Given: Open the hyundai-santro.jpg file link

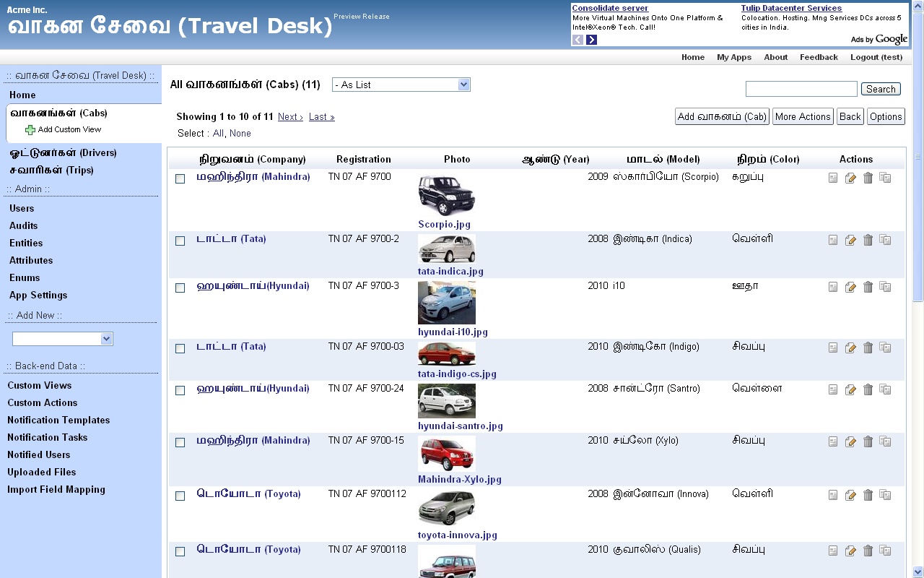Looking at the screenshot, I should pos(461,426).
